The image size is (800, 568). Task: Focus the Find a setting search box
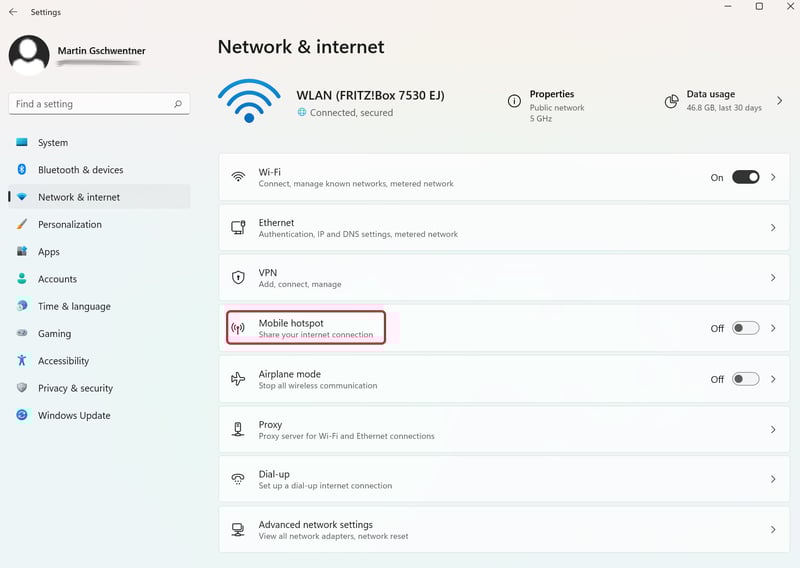point(99,104)
